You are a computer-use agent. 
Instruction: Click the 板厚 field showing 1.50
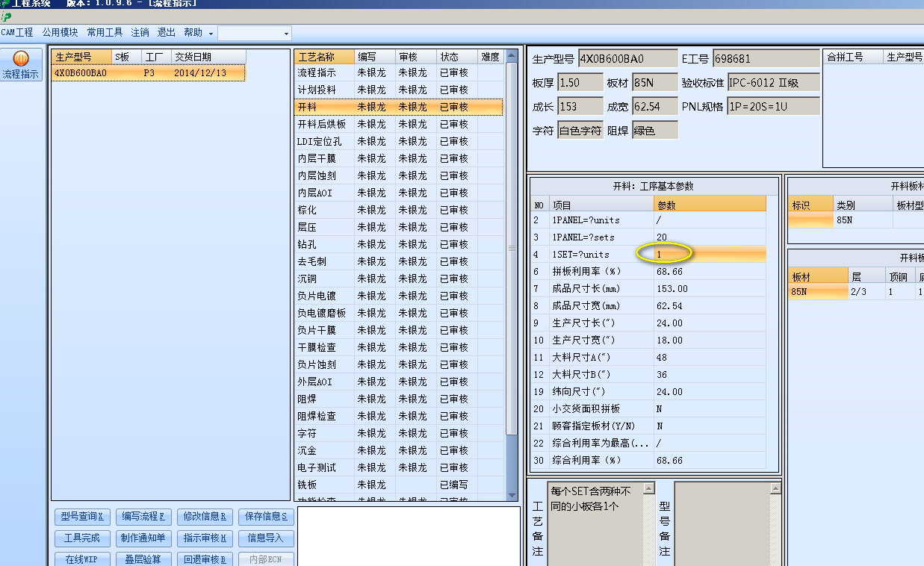coord(580,83)
